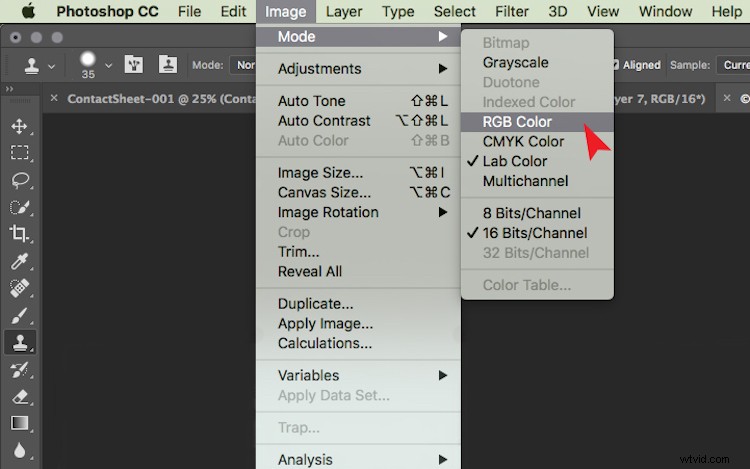Open the 3D menu
This screenshot has width=750, height=469.
(x=558, y=11)
